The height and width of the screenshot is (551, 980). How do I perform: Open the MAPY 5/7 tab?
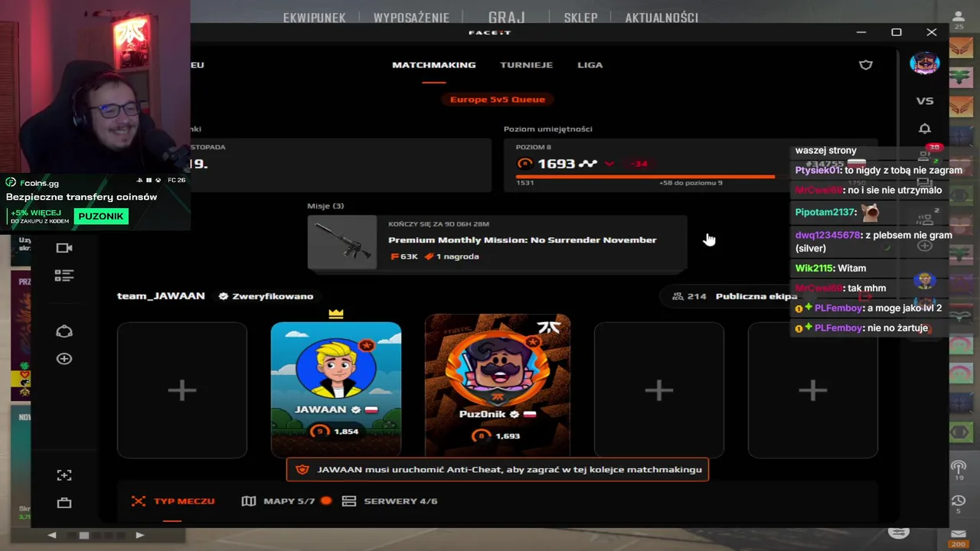(286, 501)
